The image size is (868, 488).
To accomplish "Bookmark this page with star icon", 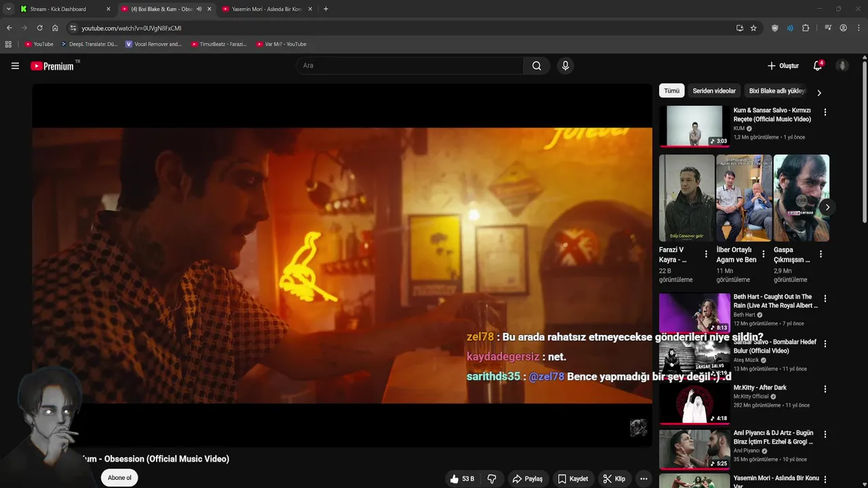I will (753, 28).
